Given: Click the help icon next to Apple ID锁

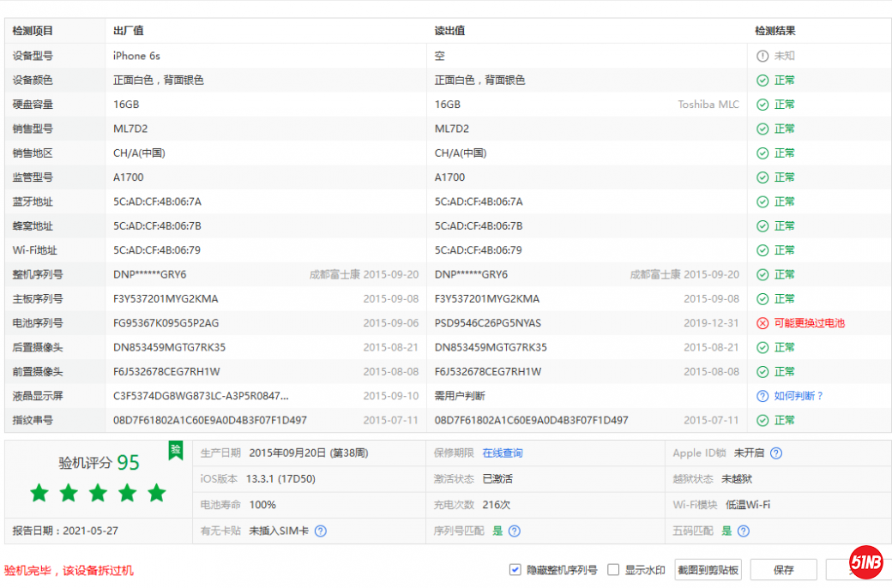Looking at the screenshot, I should [776, 453].
